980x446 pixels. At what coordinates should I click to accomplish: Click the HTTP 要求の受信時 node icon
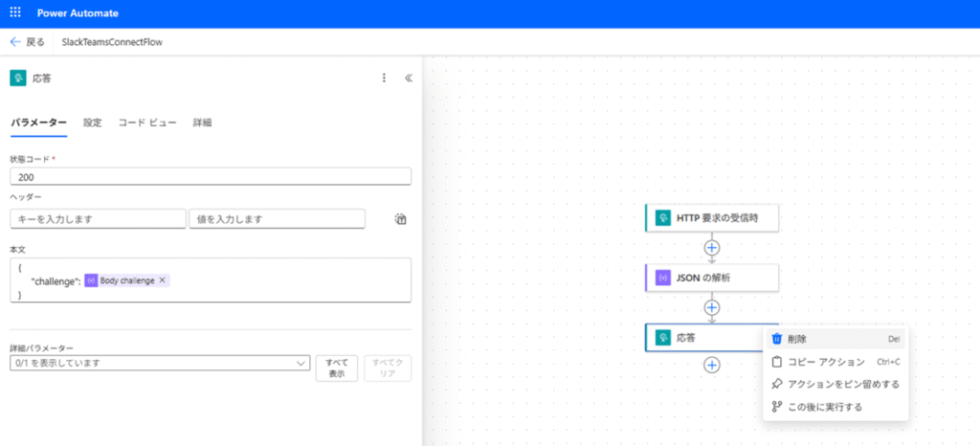point(662,218)
